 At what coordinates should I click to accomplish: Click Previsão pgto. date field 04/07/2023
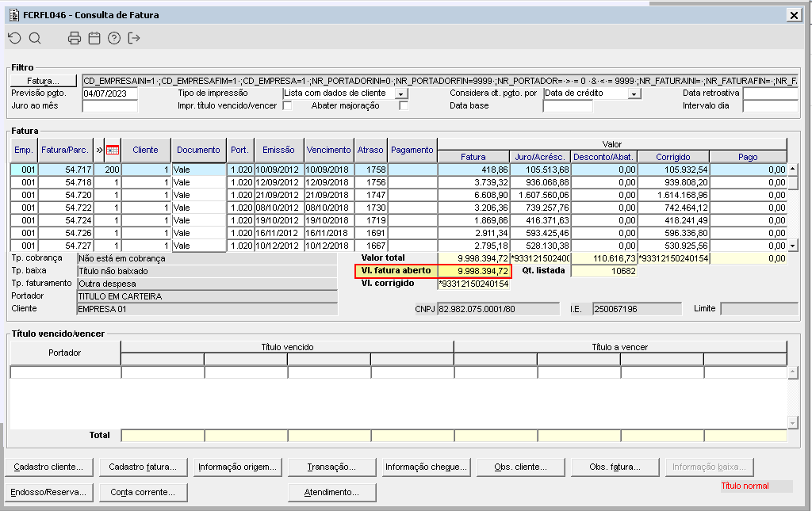point(109,93)
